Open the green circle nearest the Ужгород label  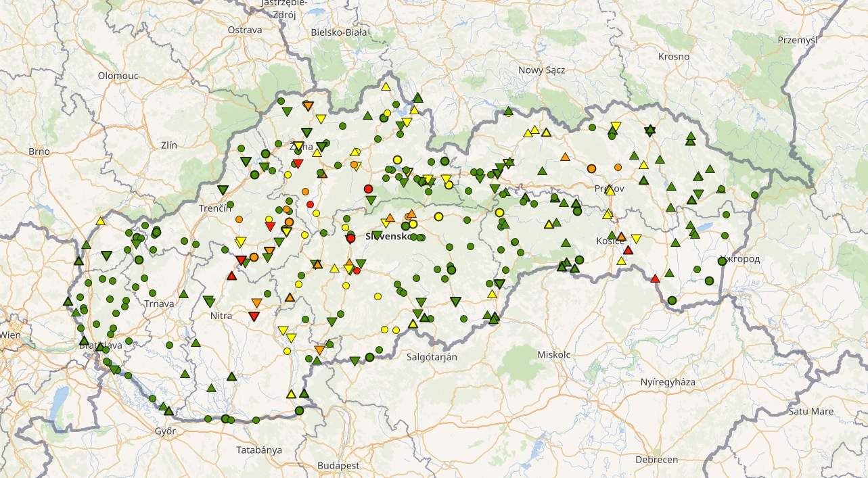click(722, 261)
